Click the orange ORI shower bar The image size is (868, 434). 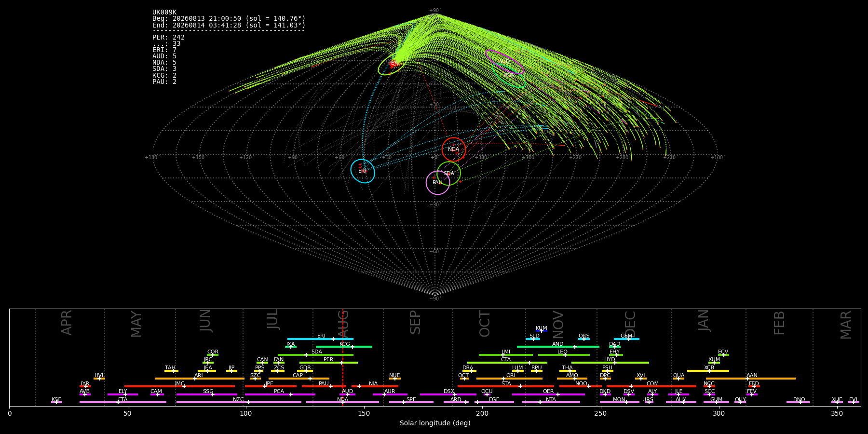509,379
